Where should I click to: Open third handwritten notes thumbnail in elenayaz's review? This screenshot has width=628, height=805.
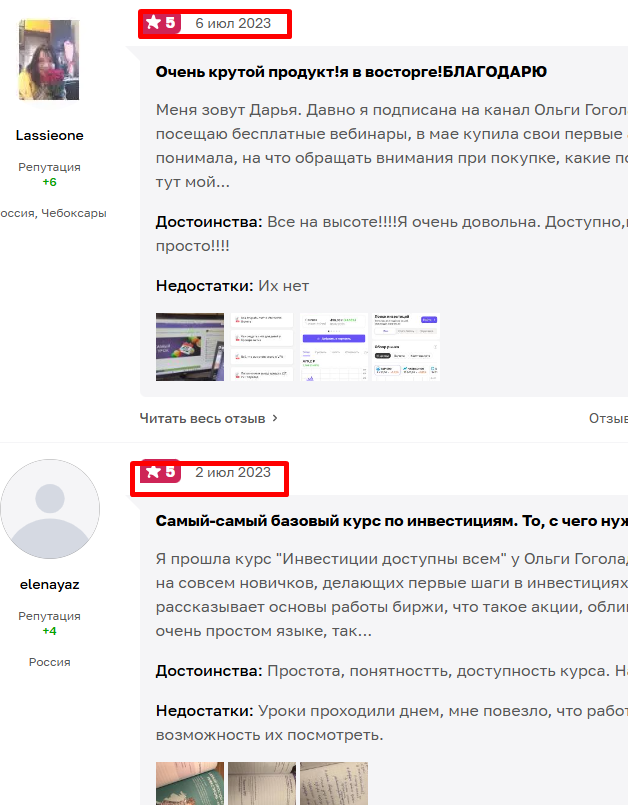pyautogui.click(x=334, y=784)
